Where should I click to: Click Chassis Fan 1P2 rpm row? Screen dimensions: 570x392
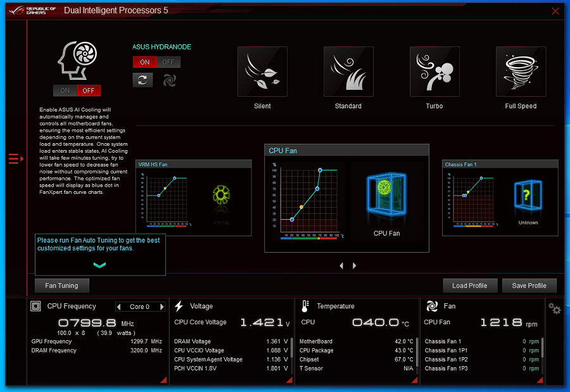click(x=482, y=360)
